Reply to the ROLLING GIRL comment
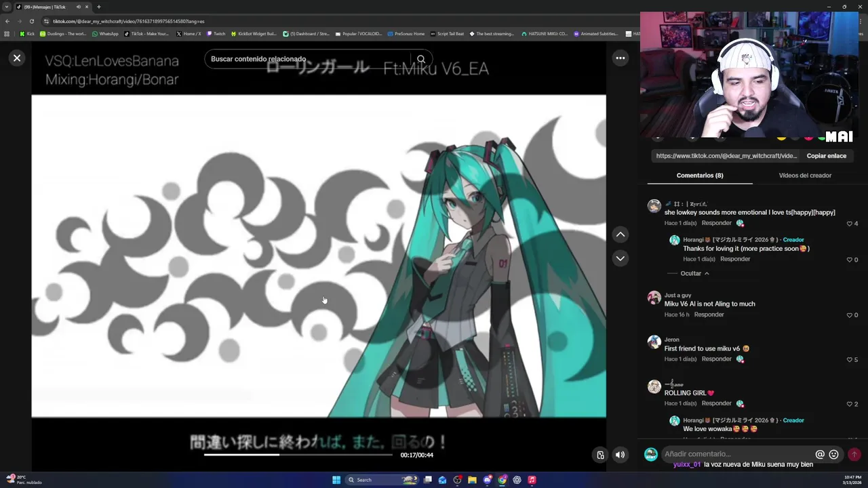This screenshot has width=868, height=488. 716,403
